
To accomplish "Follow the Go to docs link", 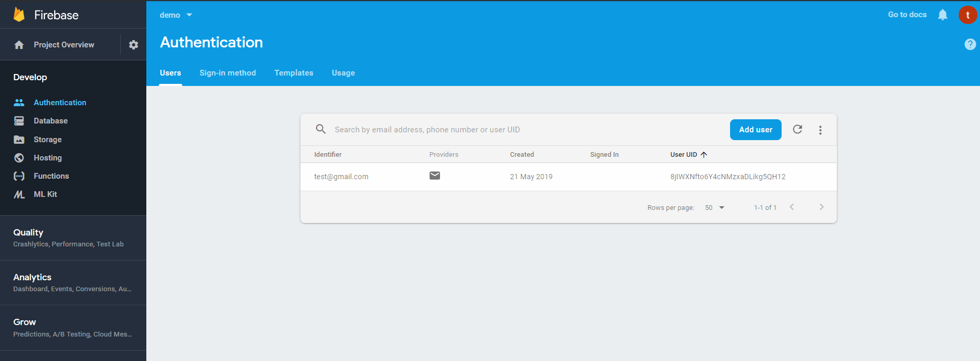I will click(x=907, y=15).
